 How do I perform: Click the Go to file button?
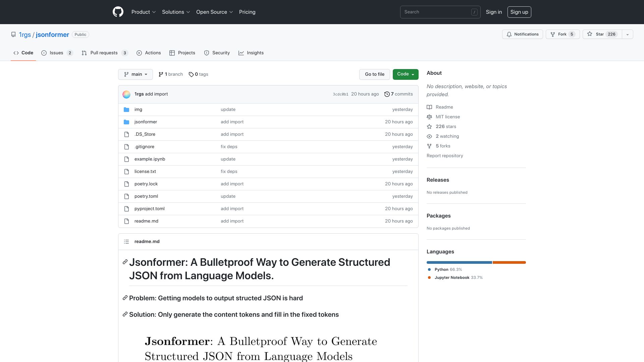click(375, 74)
